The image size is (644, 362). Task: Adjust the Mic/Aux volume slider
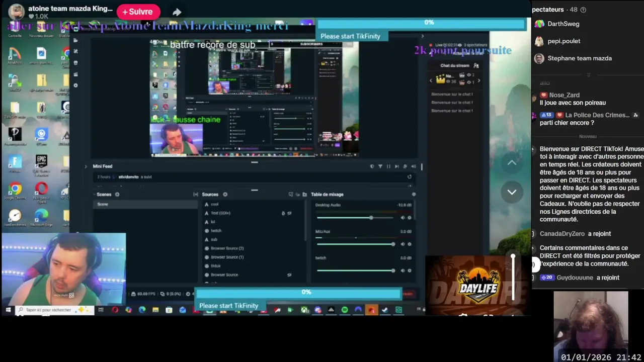point(355,244)
